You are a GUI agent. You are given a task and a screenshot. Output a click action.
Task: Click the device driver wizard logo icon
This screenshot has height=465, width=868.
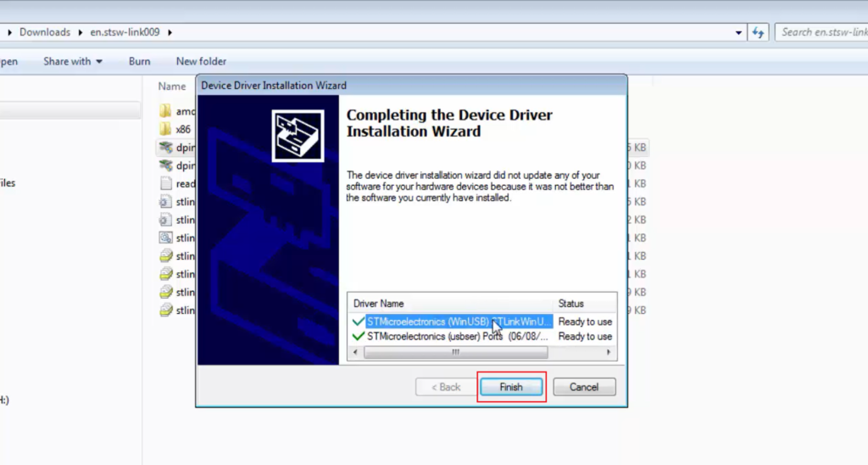coord(298,136)
